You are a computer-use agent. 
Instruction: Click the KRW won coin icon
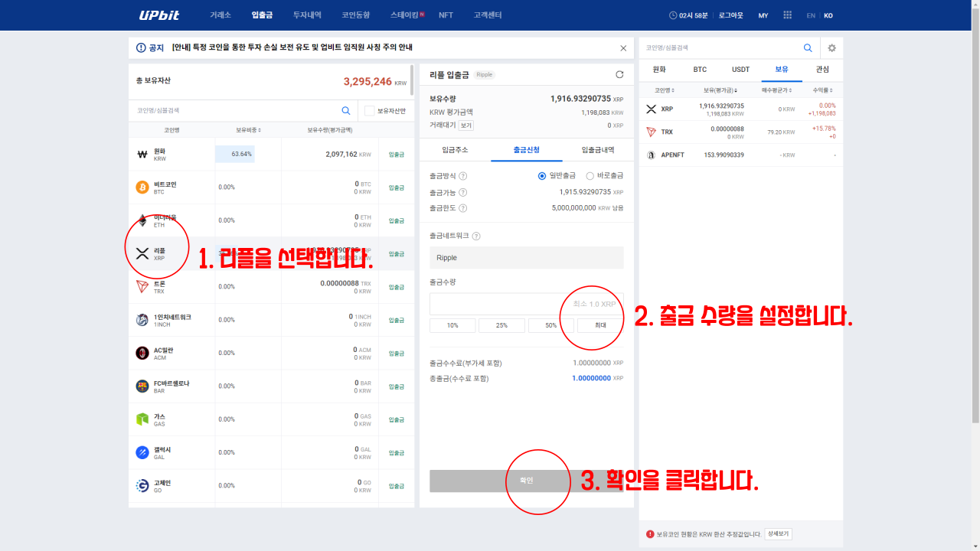click(142, 154)
